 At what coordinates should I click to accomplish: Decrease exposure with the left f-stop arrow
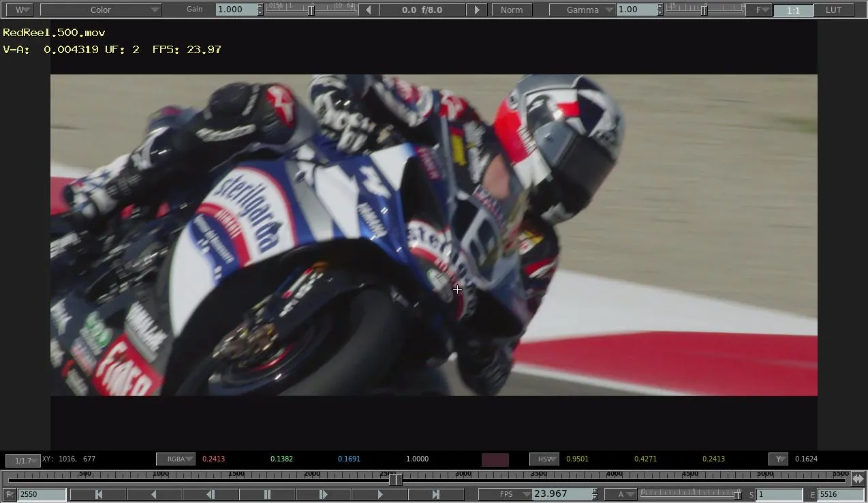[369, 10]
